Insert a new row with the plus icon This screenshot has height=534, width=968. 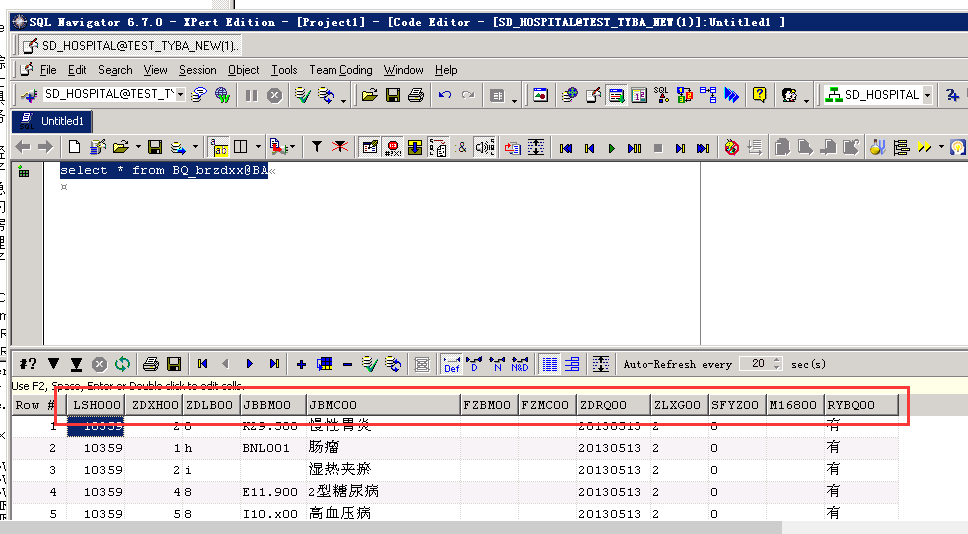click(301, 364)
